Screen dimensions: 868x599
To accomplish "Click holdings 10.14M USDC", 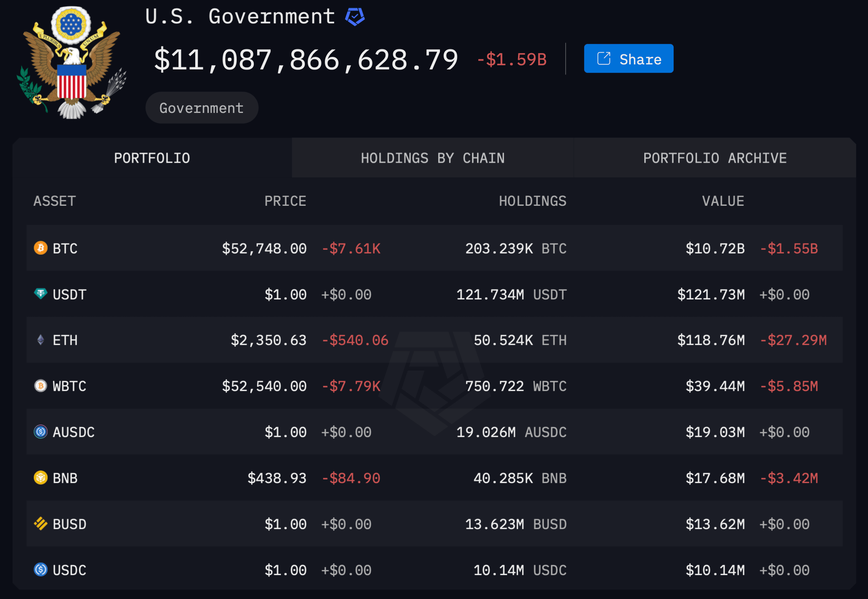I will tap(520, 570).
